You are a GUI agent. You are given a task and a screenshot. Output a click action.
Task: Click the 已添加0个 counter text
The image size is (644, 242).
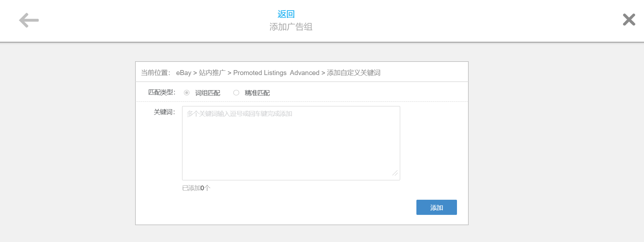196,188
